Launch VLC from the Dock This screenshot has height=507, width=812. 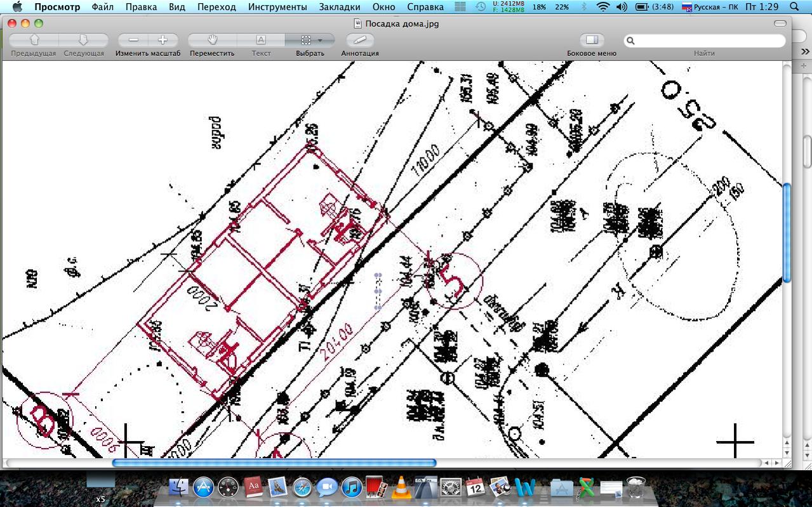coord(401,487)
